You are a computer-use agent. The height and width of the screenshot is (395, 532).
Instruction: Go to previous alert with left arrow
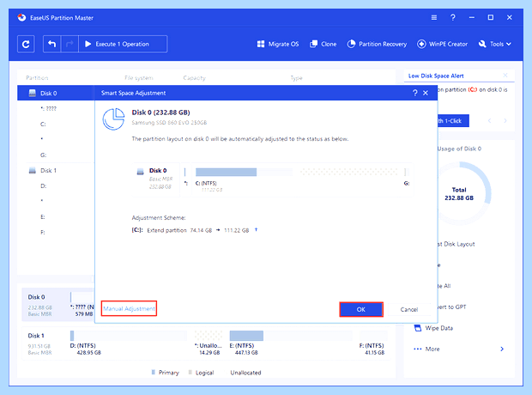click(490, 120)
